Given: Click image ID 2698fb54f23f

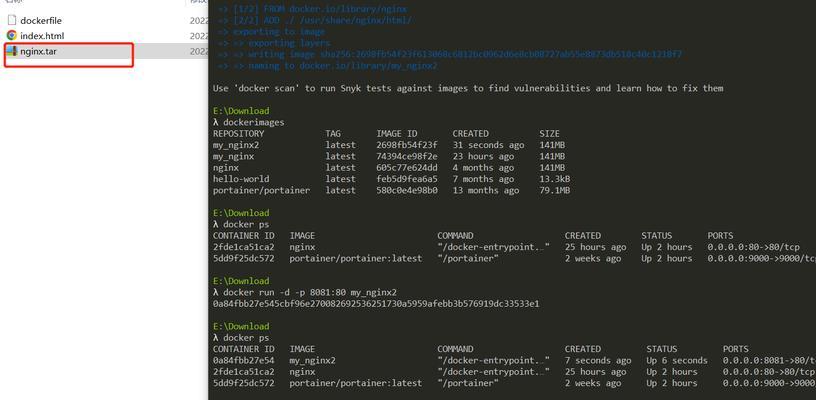Looking at the screenshot, I should pos(407,145).
